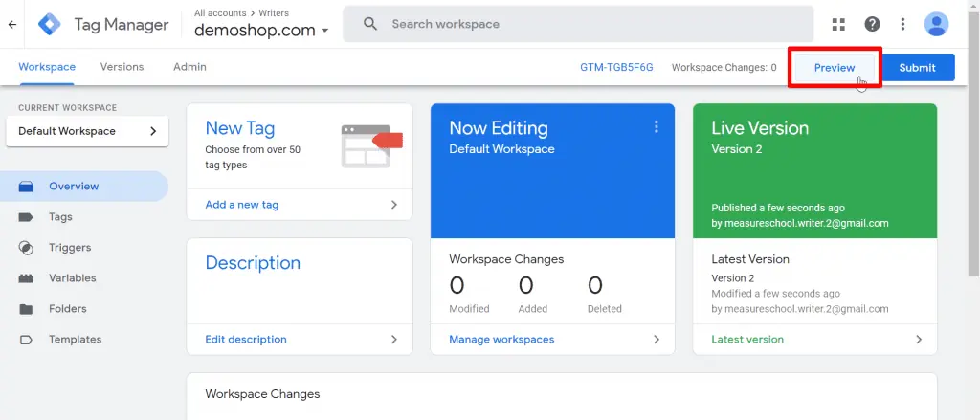The image size is (980, 420).
Task: Click the Templates sidebar icon
Action: [26, 340]
